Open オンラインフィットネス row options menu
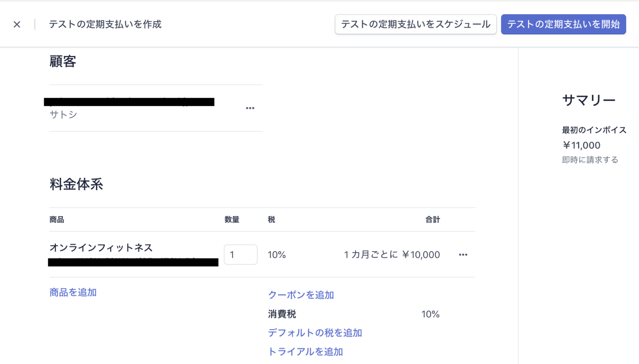This screenshot has height=364, width=639. pyautogui.click(x=463, y=255)
